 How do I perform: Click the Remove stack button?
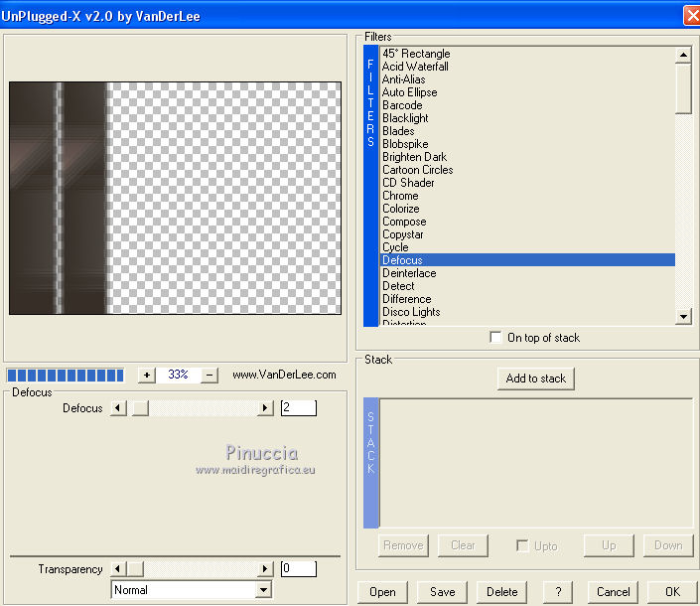click(x=403, y=545)
